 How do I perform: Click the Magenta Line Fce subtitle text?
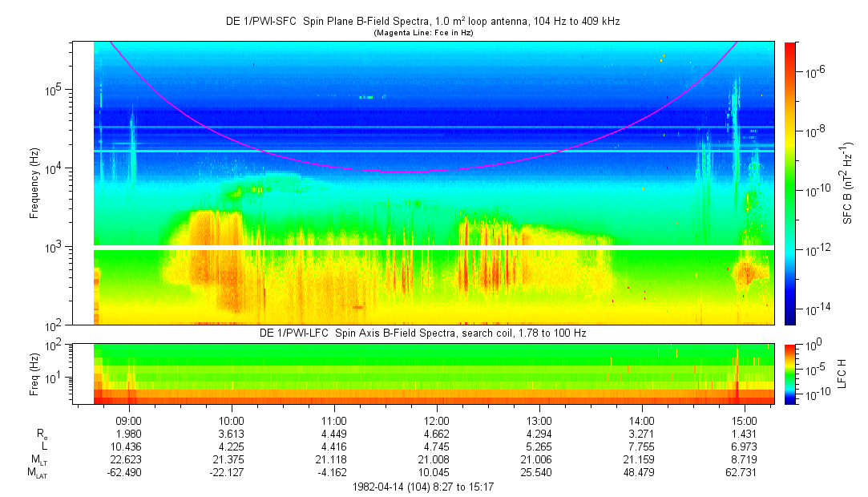425,33
